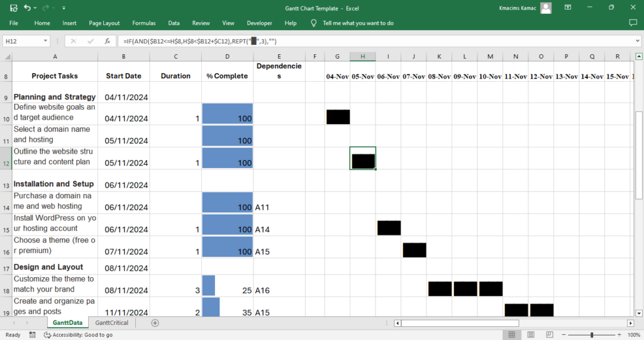Click vertical scrollbar down arrow
Screen dimensions: 644x340
(x=639, y=314)
